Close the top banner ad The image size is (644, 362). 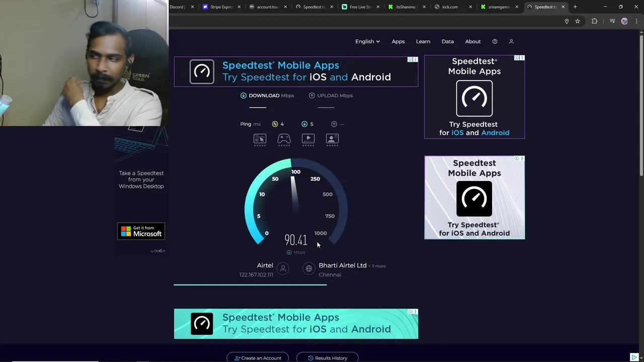click(415, 59)
